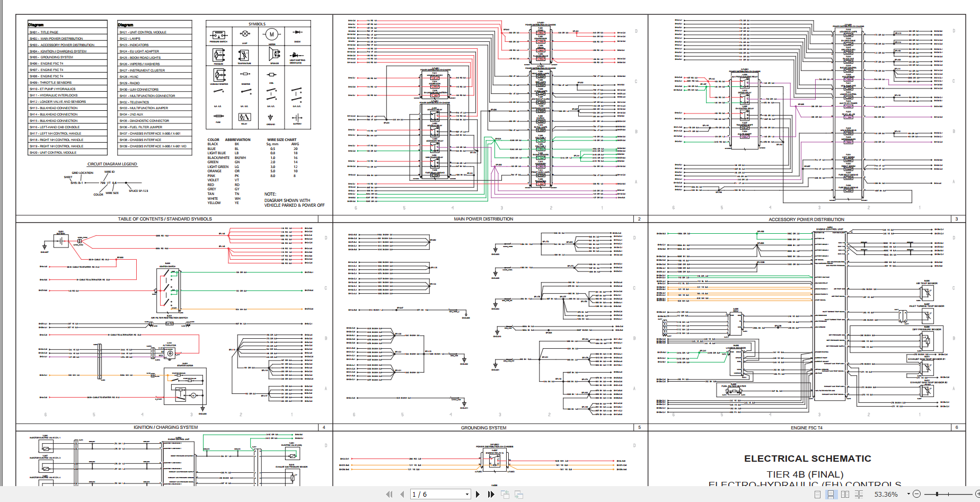Click the next view icon

tap(518, 494)
